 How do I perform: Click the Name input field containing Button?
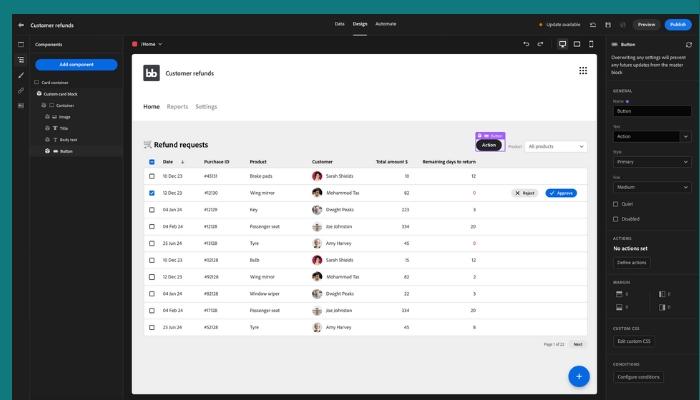click(x=651, y=111)
